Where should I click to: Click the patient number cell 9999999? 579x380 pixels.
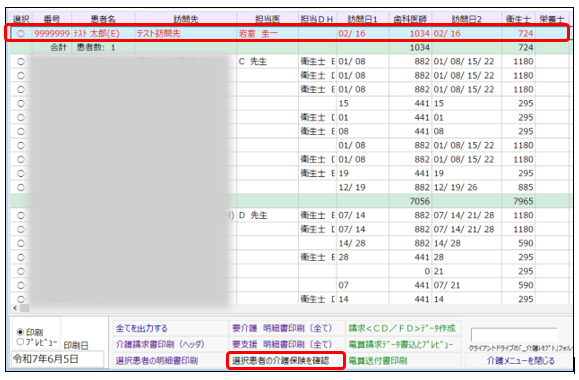52,34
